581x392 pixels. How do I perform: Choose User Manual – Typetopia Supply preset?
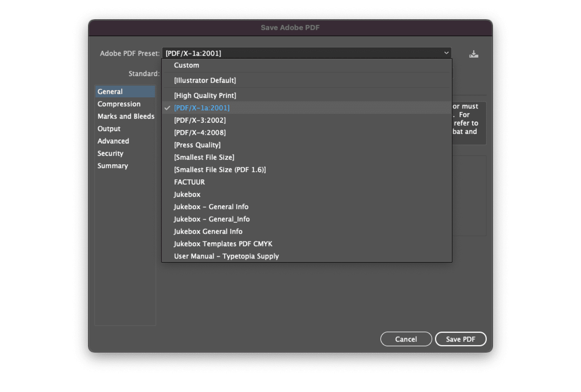click(x=306, y=256)
